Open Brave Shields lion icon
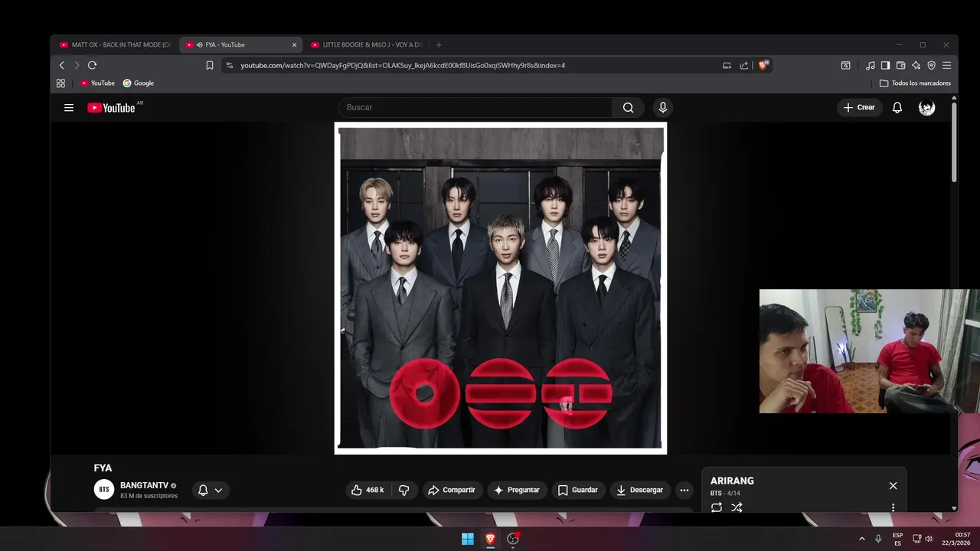This screenshot has width=980, height=551. pos(763,66)
